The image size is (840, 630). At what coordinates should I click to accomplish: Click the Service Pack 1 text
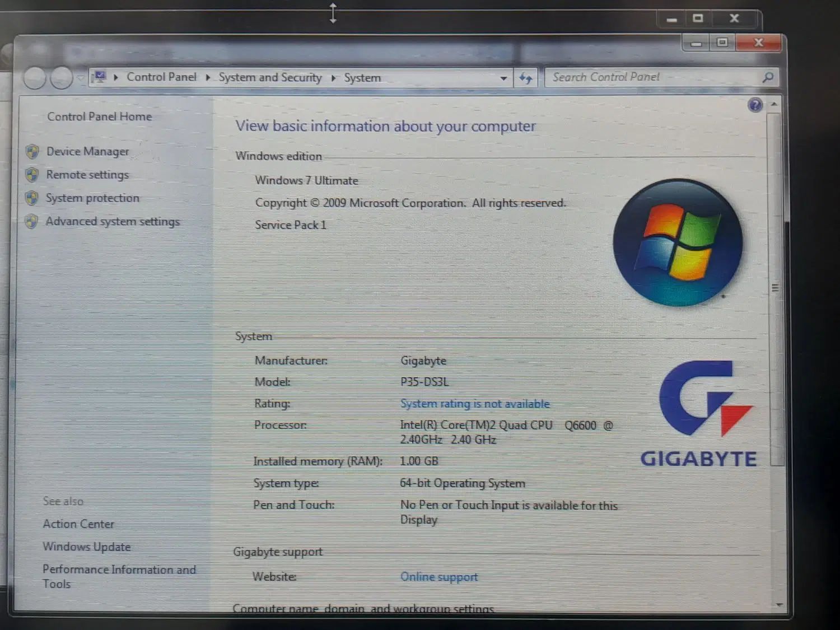pos(291,225)
